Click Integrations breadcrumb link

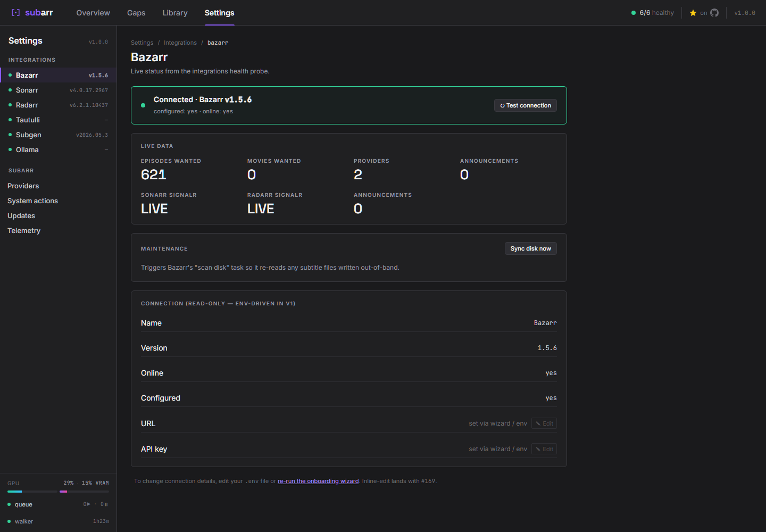180,43
